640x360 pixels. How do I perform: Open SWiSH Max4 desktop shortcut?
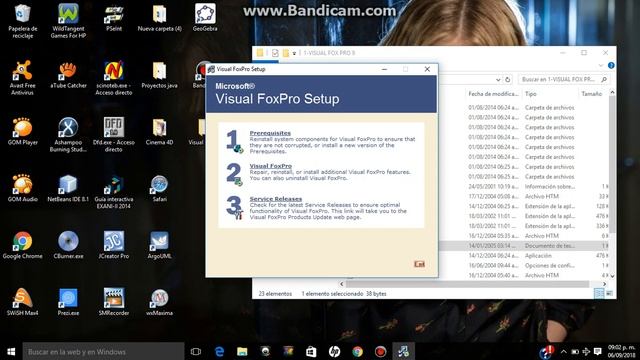[22, 302]
